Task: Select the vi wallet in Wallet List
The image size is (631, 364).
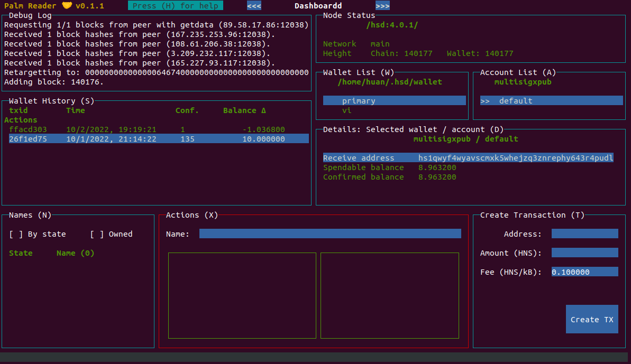Action: [347, 110]
